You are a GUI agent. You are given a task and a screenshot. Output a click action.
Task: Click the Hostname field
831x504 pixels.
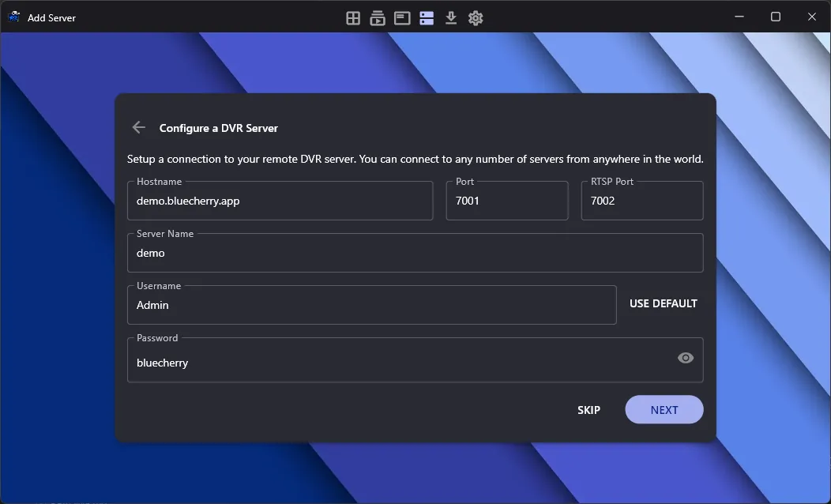[280, 201]
